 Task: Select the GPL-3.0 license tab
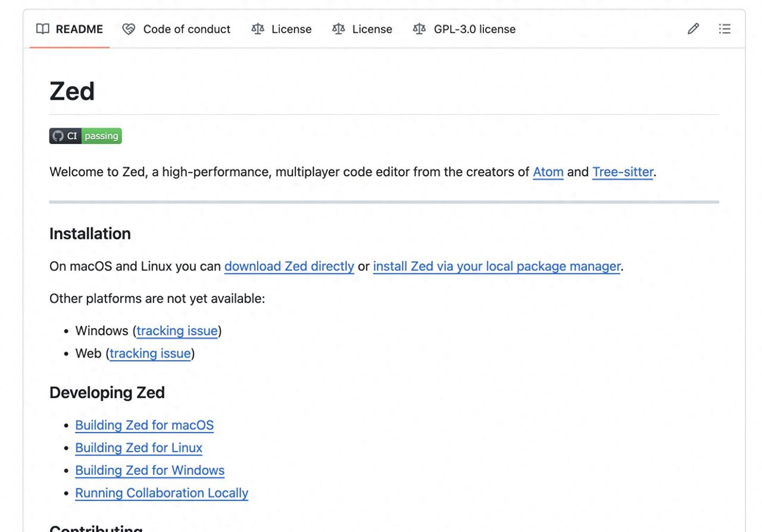click(x=464, y=29)
